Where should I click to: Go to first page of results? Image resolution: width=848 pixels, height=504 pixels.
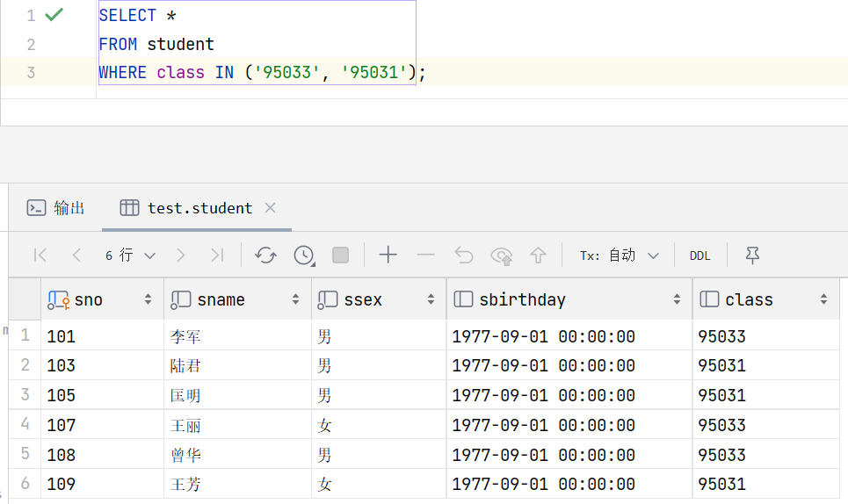(40, 255)
